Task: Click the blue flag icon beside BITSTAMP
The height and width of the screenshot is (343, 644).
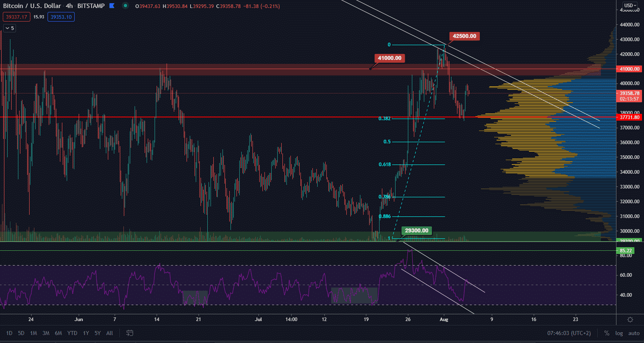Action: [x=112, y=6]
